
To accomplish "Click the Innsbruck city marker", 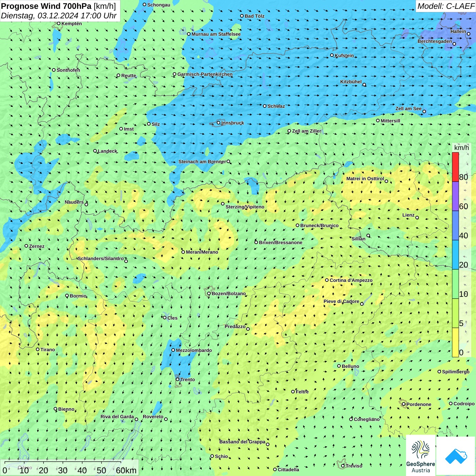I will pyautogui.click(x=219, y=123).
